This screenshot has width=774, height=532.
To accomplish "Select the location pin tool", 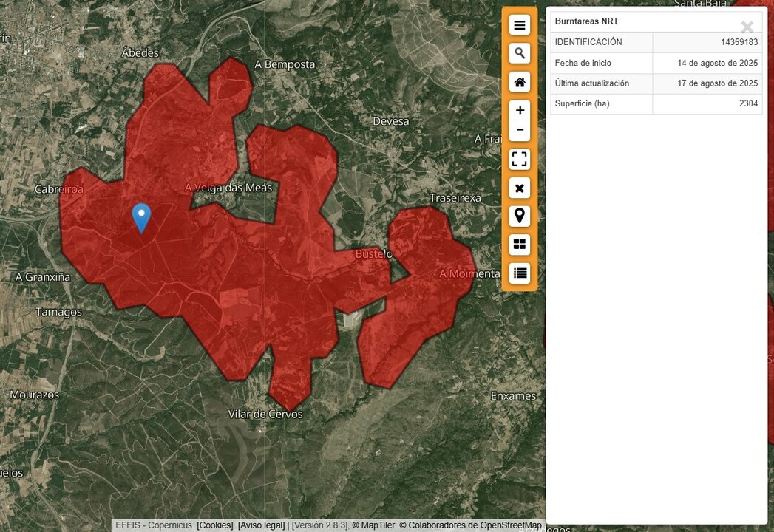I will click(519, 216).
